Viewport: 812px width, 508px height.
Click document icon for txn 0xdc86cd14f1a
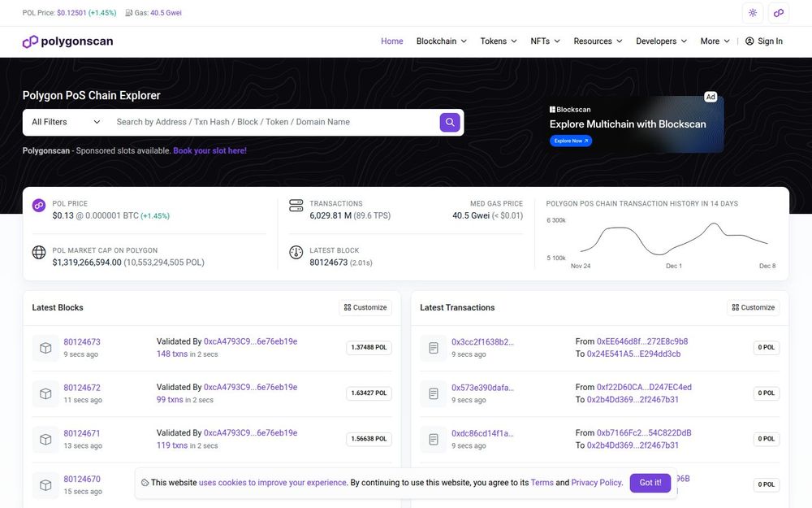pos(434,440)
